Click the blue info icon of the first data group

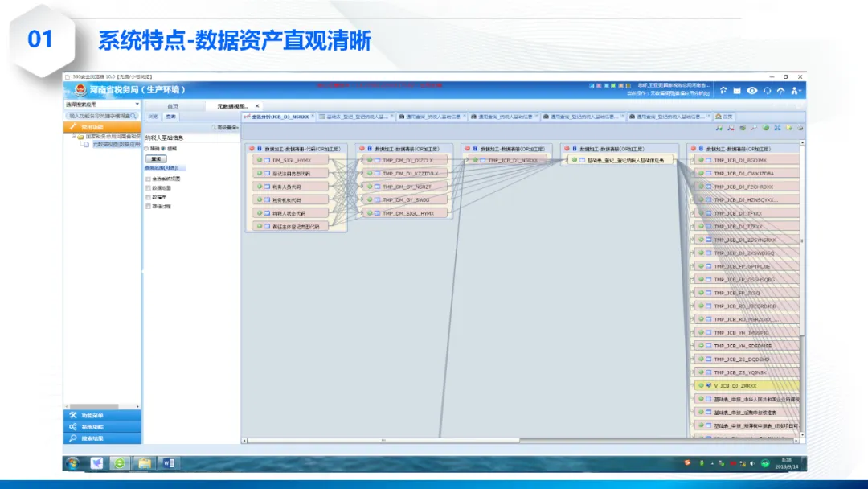tap(259, 149)
